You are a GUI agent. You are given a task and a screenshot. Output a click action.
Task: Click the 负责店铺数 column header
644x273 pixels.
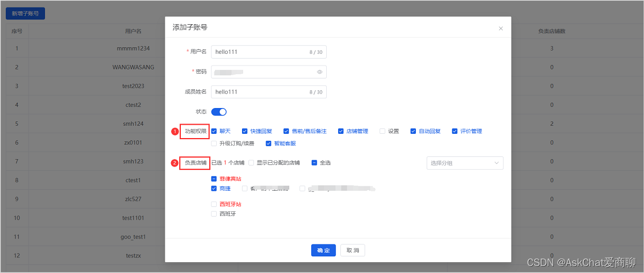tap(552, 31)
